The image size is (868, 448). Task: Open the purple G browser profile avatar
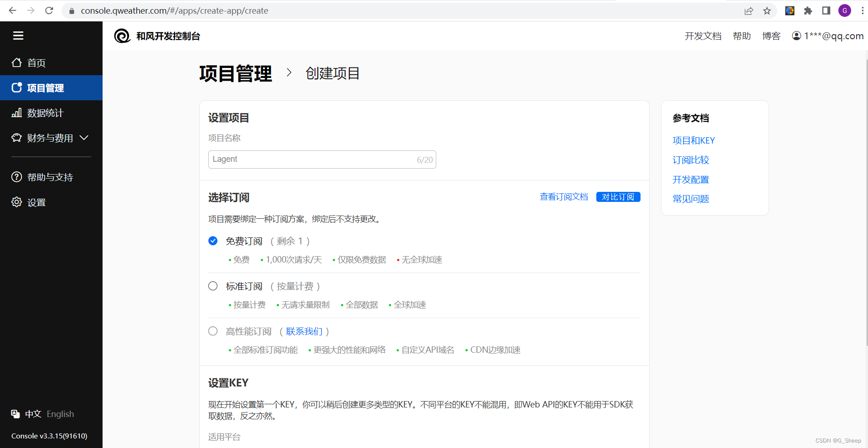click(x=845, y=10)
